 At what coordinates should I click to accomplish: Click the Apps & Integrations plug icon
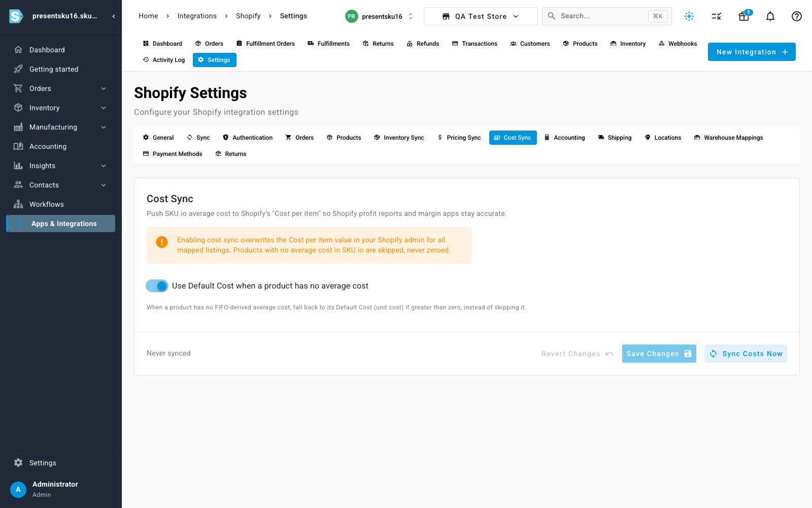tap(20, 224)
